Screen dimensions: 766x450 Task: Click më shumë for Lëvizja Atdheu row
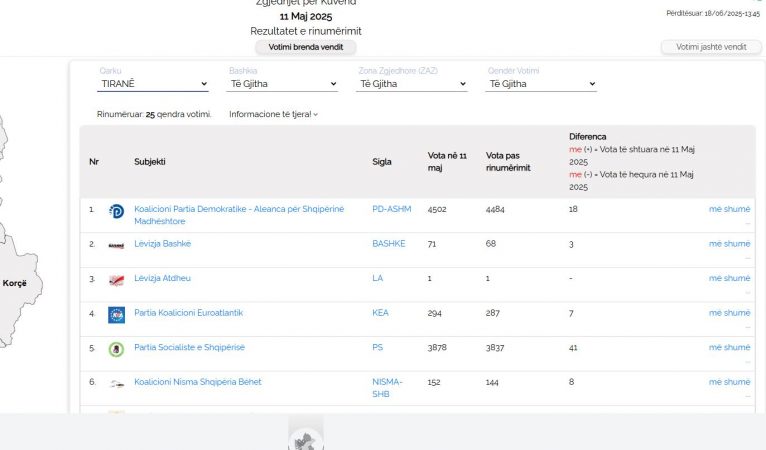click(x=729, y=279)
